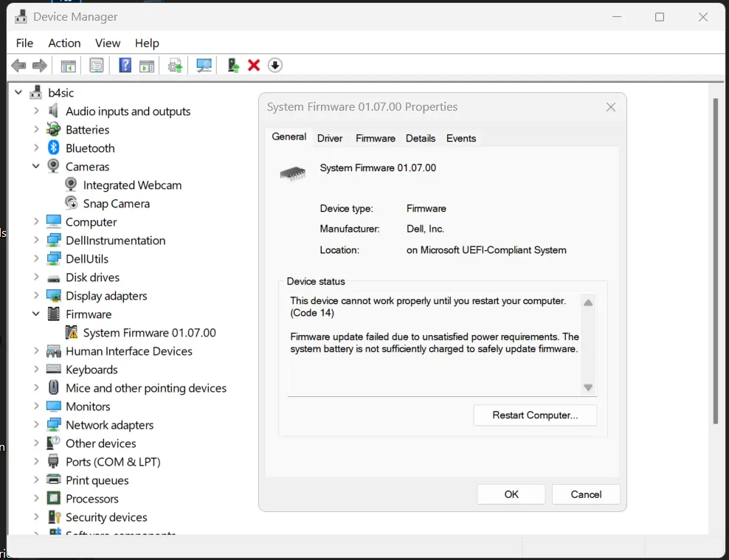Select the DellInstrumentation tree item

(115, 241)
